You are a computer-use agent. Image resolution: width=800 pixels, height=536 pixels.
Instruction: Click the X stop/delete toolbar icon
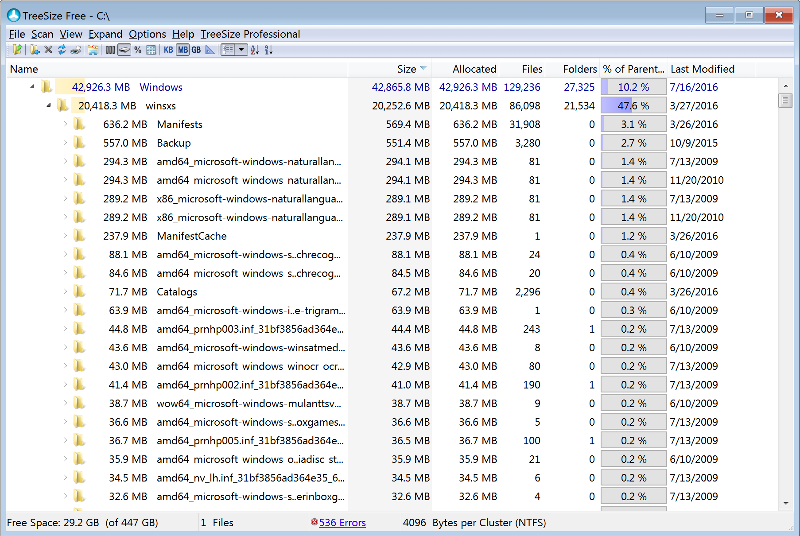[48, 49]
